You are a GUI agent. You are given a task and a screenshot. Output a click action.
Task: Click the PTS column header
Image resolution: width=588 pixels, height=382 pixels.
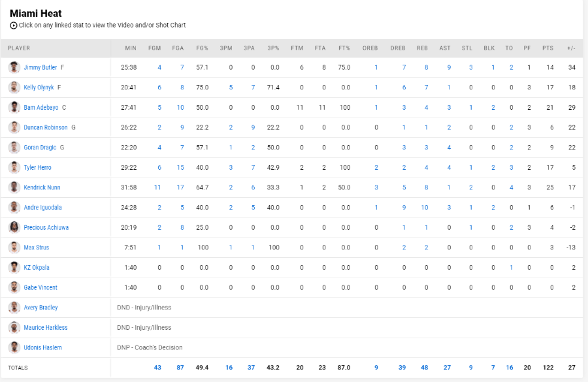(548, 48)
